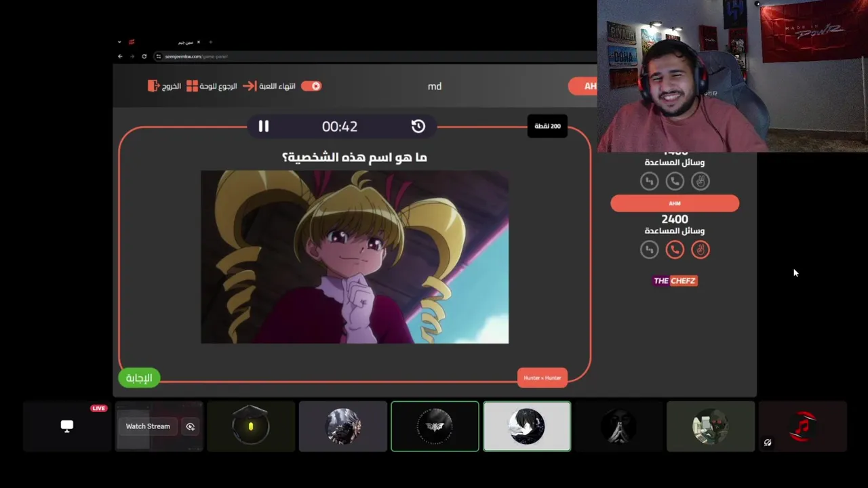868x488 pixels.
Task: Toggle the orange switch in the game header
Action: click(311, 86)
